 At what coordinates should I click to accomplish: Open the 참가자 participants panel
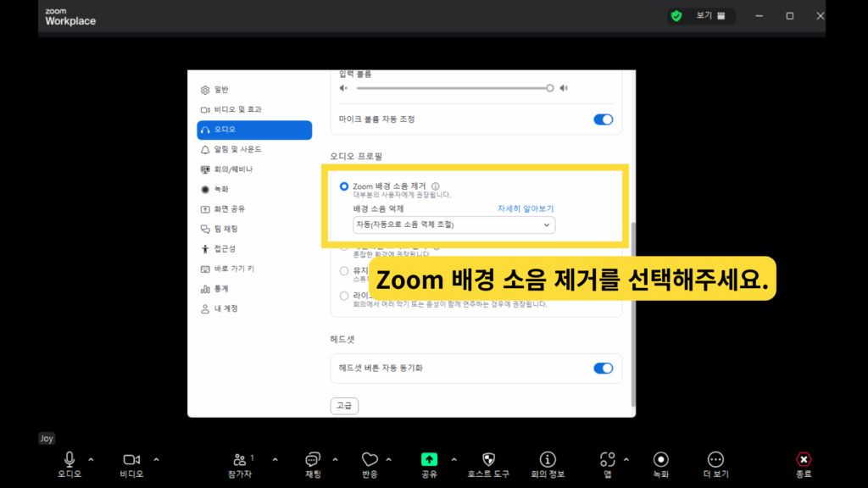[x=240, y=459]
